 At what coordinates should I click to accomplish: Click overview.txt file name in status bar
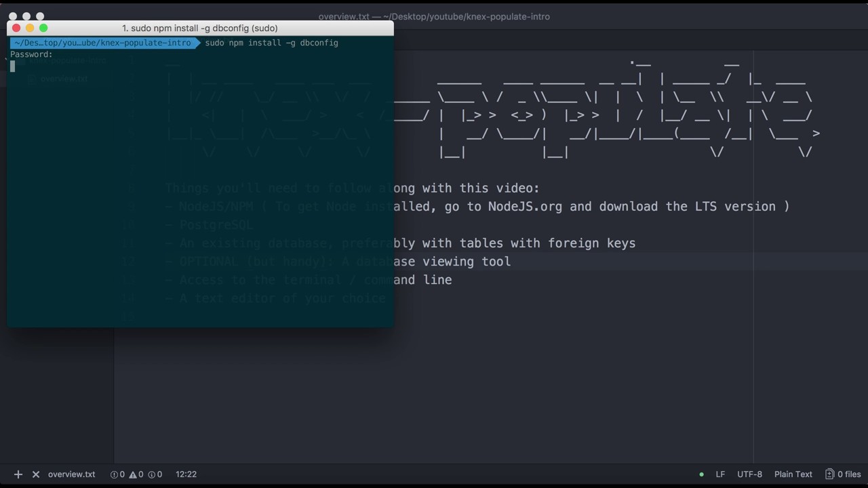click(x=71, y=474)
